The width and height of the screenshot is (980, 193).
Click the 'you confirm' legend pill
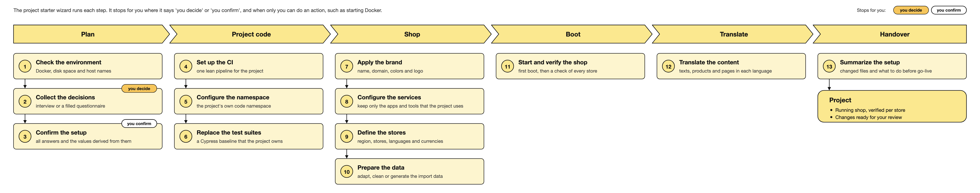click(949, 10)
